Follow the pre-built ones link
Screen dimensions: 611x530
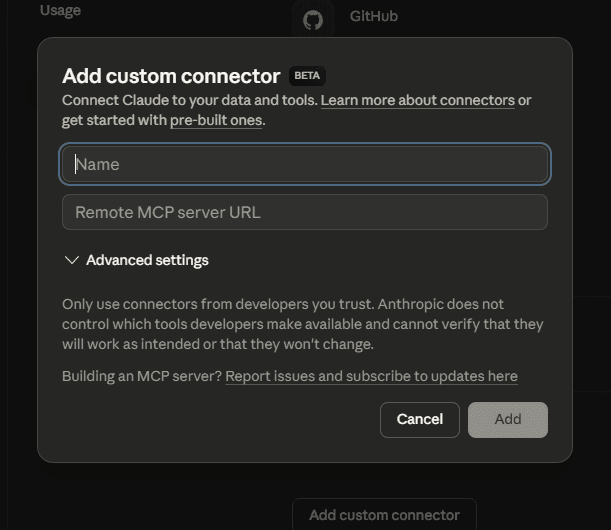tap(216, 120)
